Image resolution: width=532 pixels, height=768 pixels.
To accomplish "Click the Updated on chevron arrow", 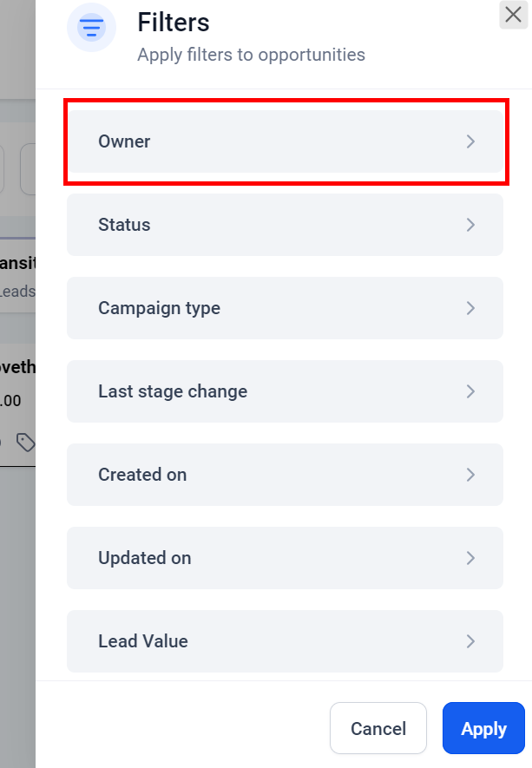I will tap(470, 558).
